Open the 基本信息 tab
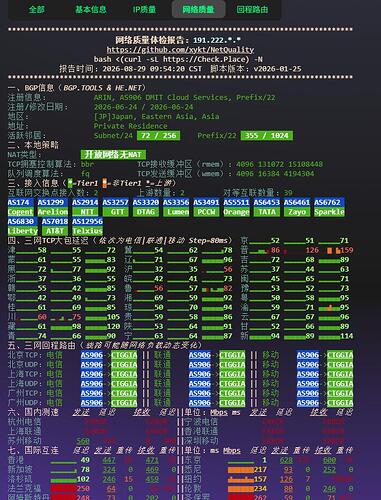This screenshot has width=381, height=500. click(91, 9)
